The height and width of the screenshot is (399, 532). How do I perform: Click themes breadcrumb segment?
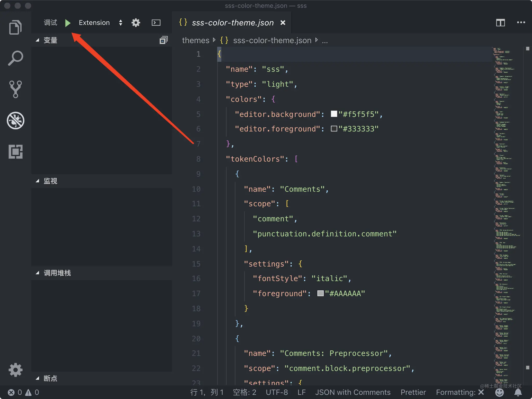tap(195, 40)
